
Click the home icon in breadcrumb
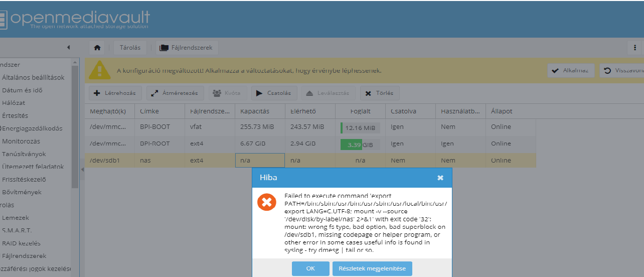(97, 48)
